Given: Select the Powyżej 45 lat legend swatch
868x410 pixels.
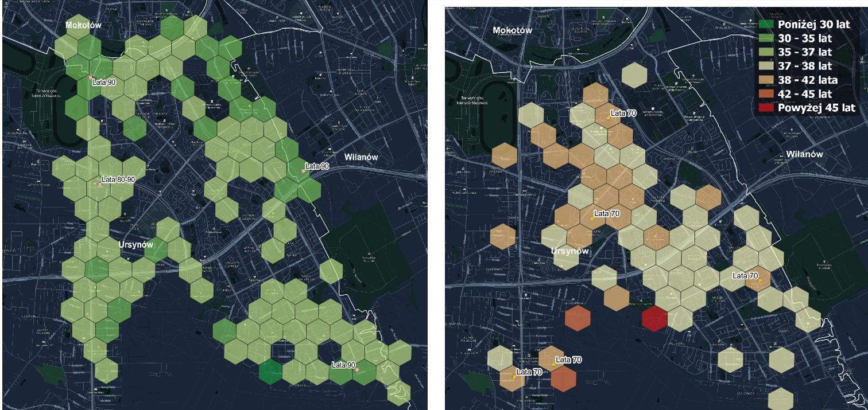Looking at the screenshot, I should pos(765,108).
